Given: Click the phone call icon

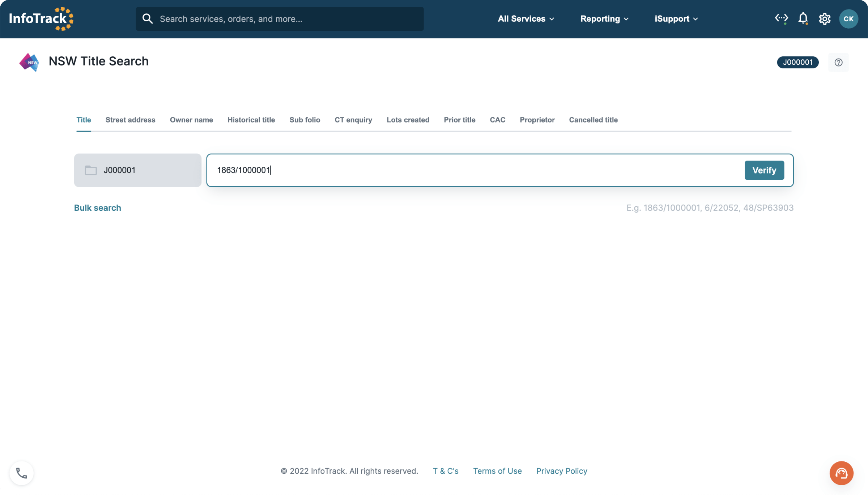Looking at the screenshot, I should pyautogui.click(x=22, y=473).
